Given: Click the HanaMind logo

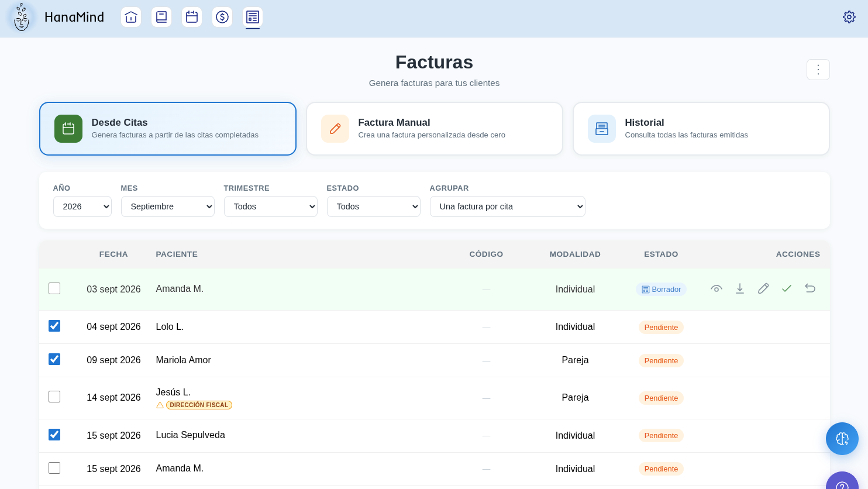Looking at the screenshot, I should point(22,17).
